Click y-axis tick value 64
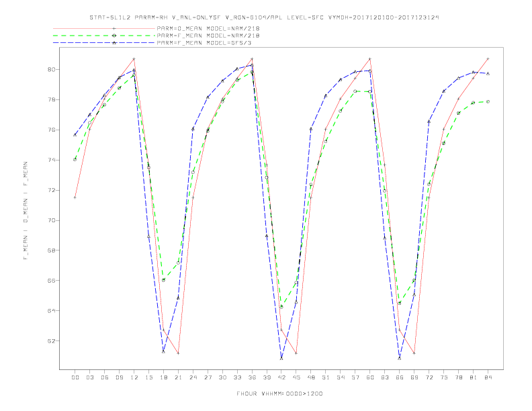532x411 pixels. [x=51, y=311]
